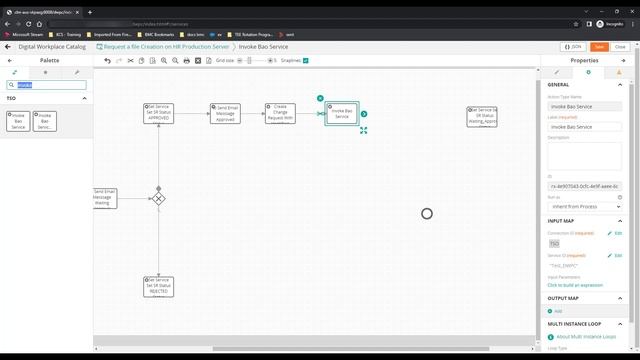Select the Send Email Message Approved node
The width and height of the screenshot is (640, 360).
[x=225, y=113]
